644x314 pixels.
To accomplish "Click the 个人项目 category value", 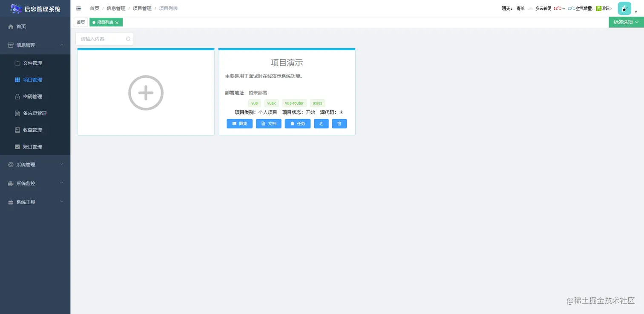I will point(268,112).
